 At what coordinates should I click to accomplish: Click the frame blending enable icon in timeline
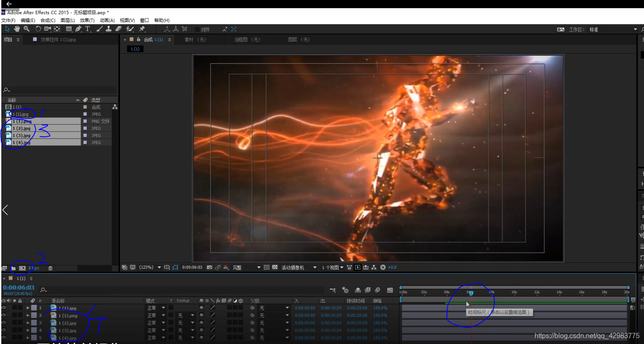pyautogui.click(x=368, y=290)
